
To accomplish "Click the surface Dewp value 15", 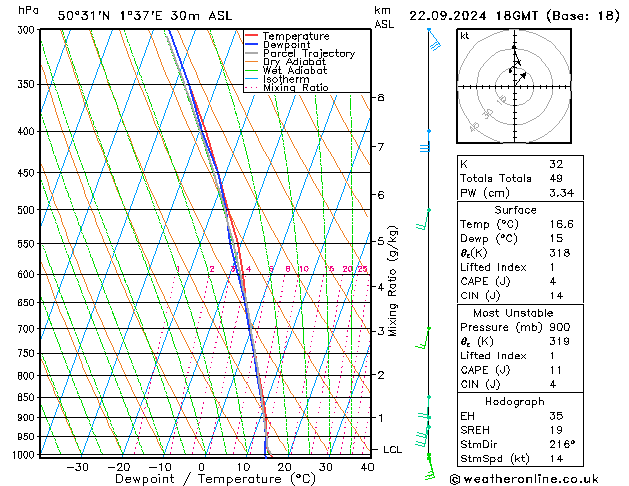I will [x=556, y=239].
